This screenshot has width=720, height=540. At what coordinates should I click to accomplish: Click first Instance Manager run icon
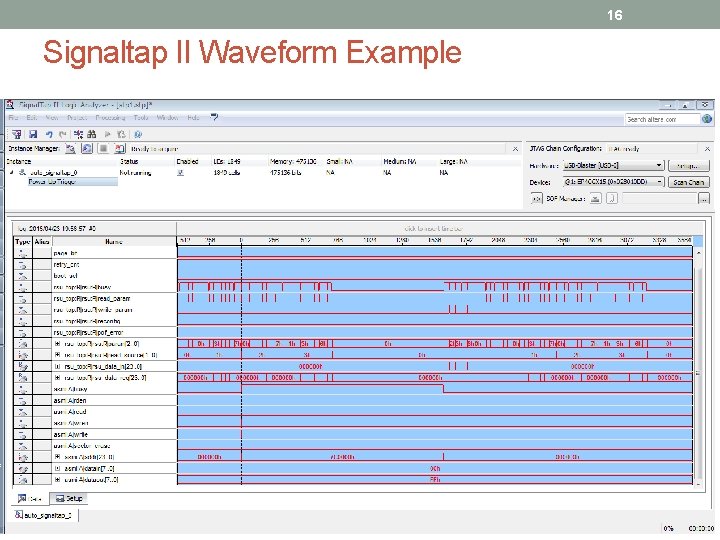[x=70, y=149]
